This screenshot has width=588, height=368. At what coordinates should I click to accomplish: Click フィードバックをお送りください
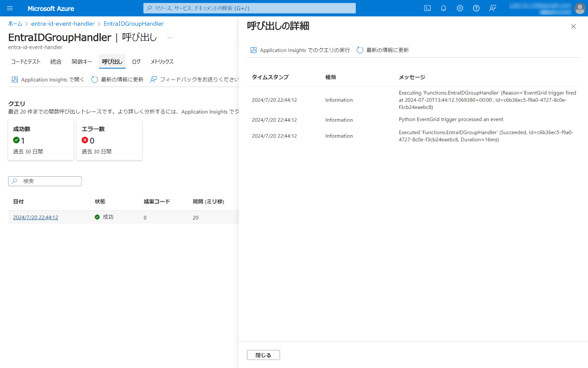coord(194,79)
